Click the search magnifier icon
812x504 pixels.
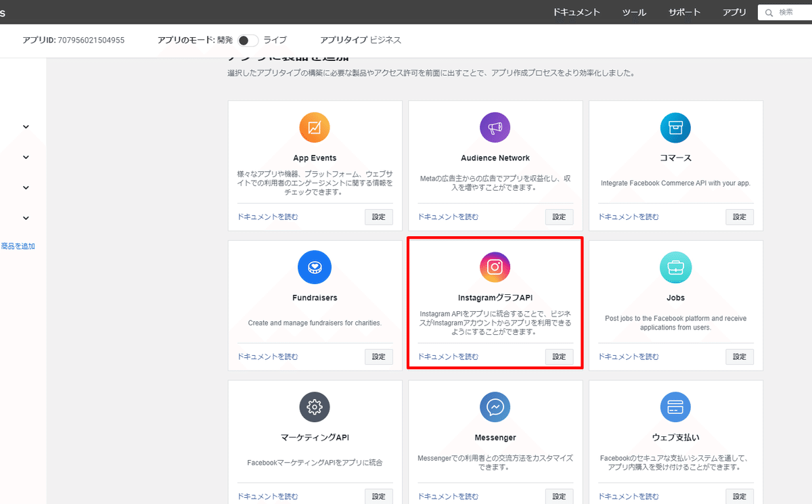[769, 12]
